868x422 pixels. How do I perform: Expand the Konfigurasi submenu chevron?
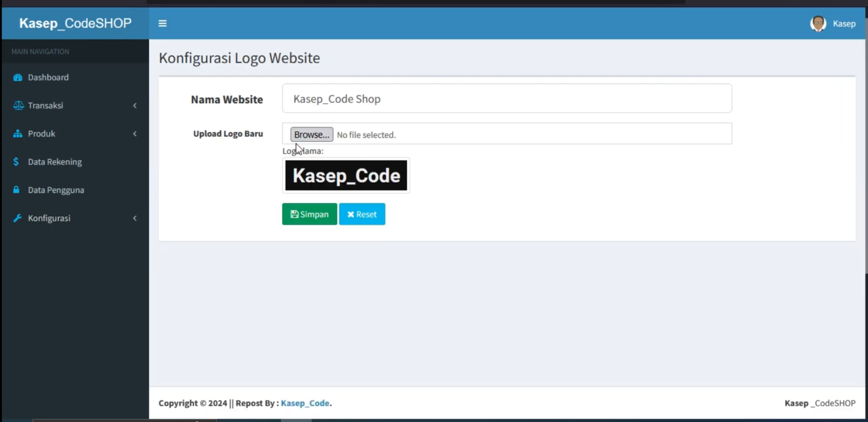[x=135, y=218]
